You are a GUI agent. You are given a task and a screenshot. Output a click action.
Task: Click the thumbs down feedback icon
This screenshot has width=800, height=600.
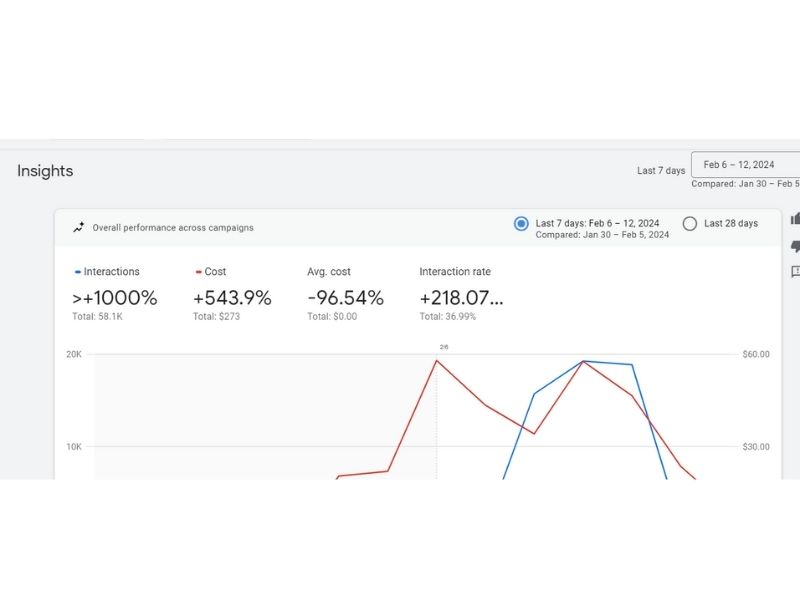click(x=795, y=246)
